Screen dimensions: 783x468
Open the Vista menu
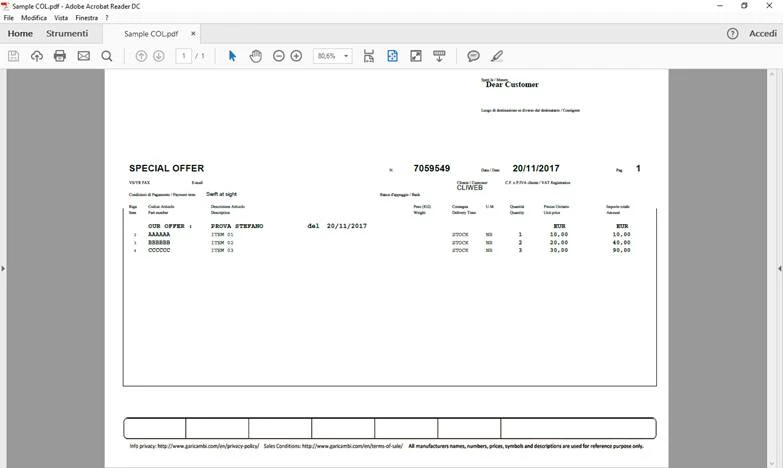61,17
